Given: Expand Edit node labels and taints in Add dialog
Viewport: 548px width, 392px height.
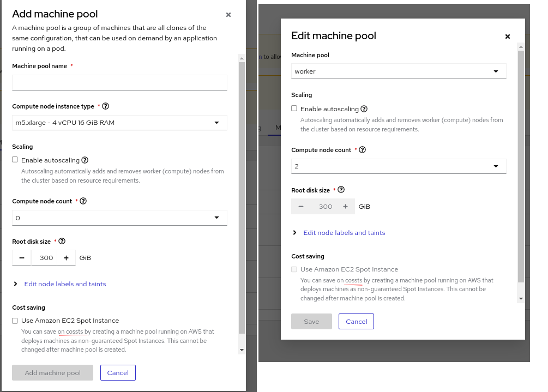Looking at the screenshot, I should [x=65, y=284].
